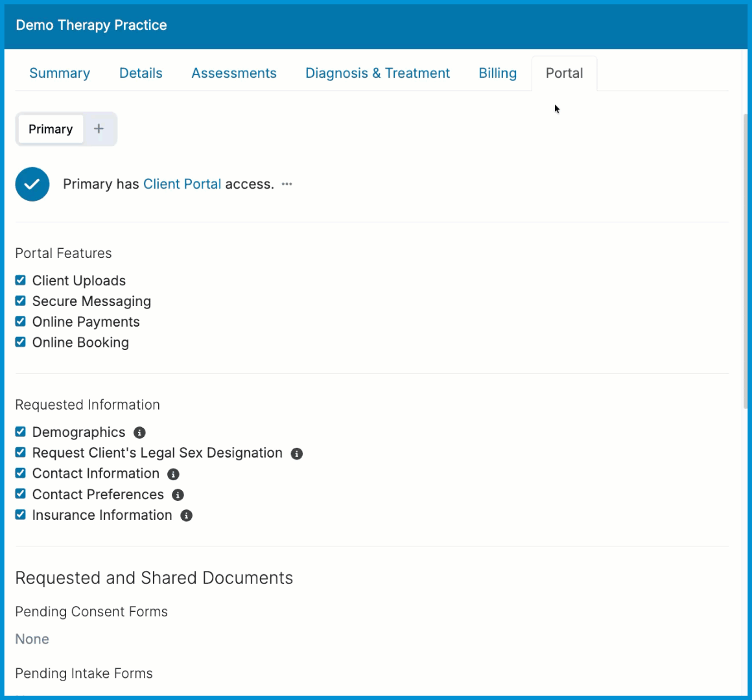Open the Contact Information info tooltip icon
Screen dimensions: 752x700
coord(172,474)
